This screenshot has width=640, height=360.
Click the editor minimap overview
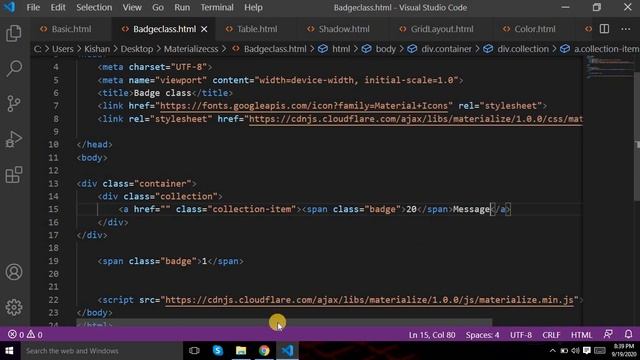coord(609,67)
